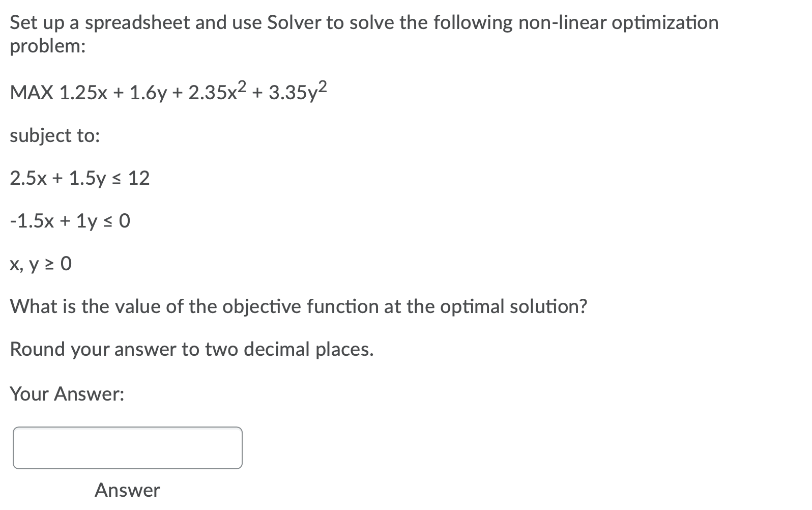Click the first line of the problem statement
The width and height of the screenshot is (812, 510).
(356, 22)
